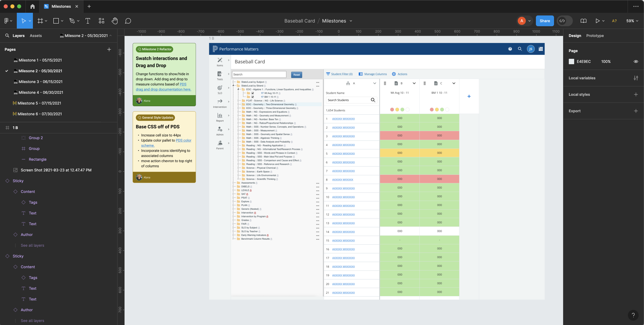Select the Text tool
644x325 pixels.
click(88, 21)
